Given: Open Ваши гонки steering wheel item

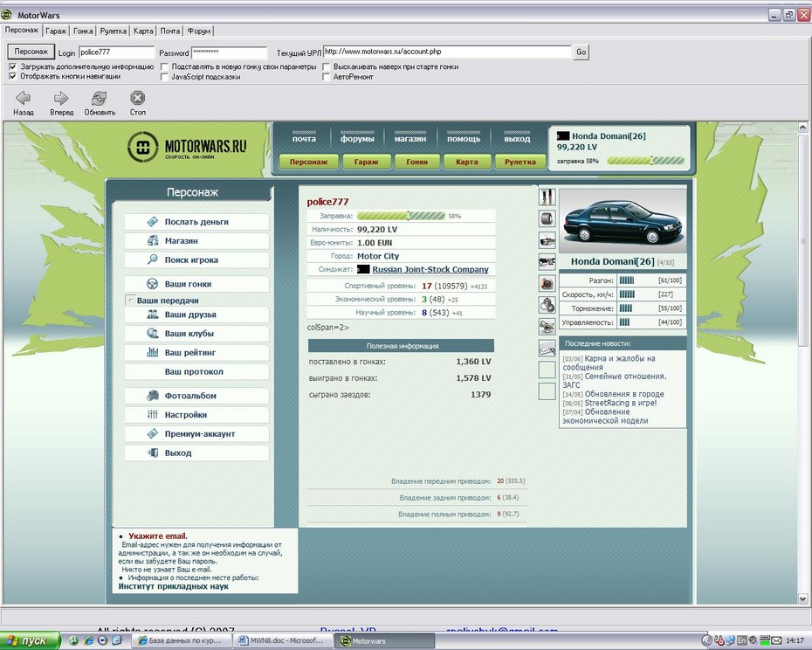Looking at the screenshot, I should [x=196, y=284].
